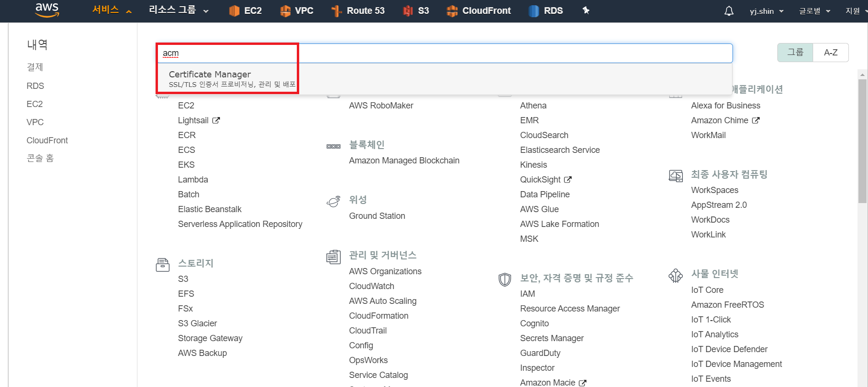The height and width of the screenshot is (387, 868).
Task: Open S3 Glacier service
Action: (198, 323)
